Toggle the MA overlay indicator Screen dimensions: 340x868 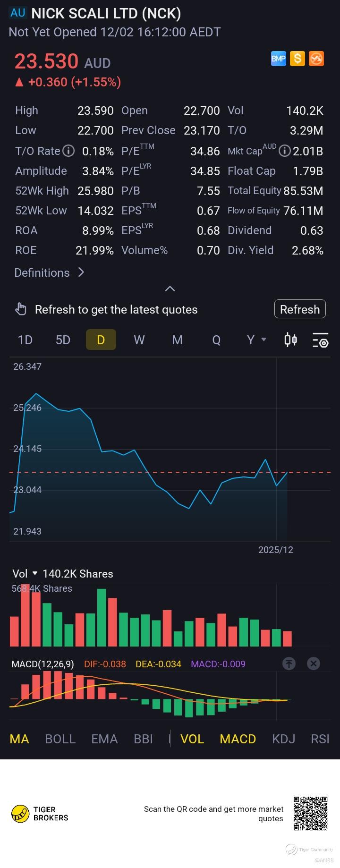click(x=19, y=739)
